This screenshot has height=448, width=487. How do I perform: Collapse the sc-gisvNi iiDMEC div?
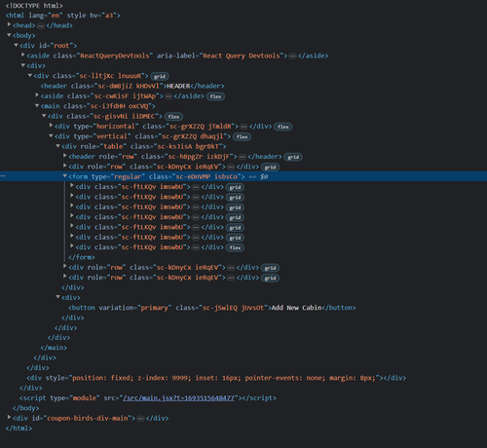click(44, 115)
